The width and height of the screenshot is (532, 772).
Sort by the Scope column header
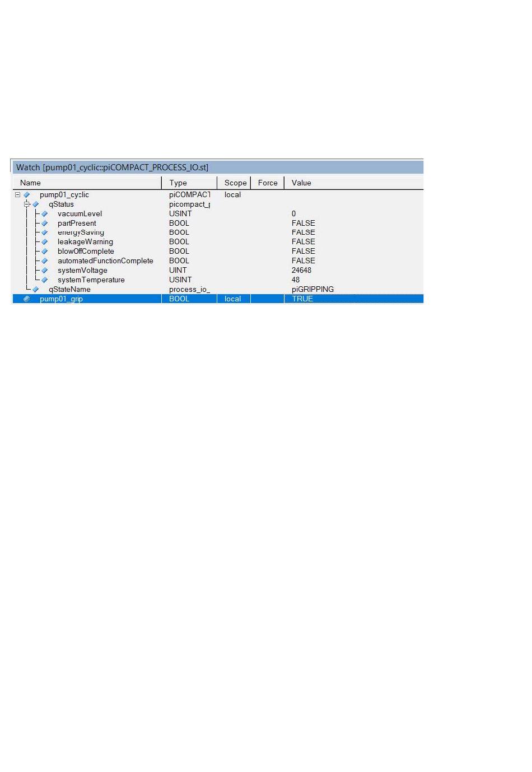(x=234, y=183)
